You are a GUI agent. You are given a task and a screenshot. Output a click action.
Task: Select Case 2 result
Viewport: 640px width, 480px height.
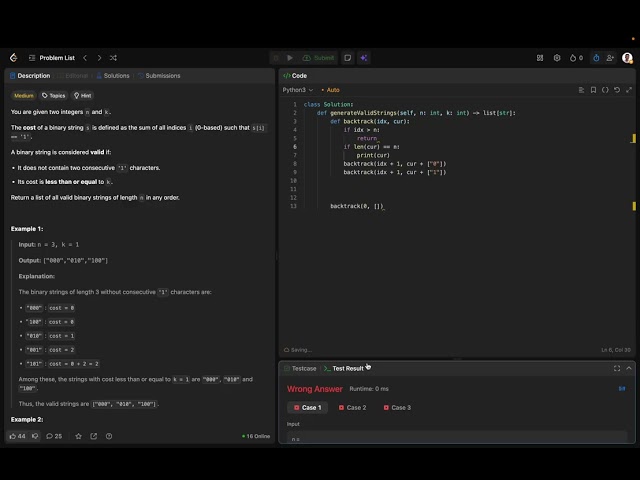coord(353,407)
